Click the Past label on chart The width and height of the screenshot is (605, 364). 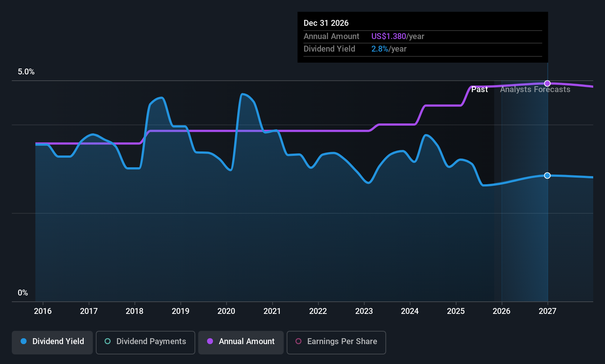tap(479, 90)
